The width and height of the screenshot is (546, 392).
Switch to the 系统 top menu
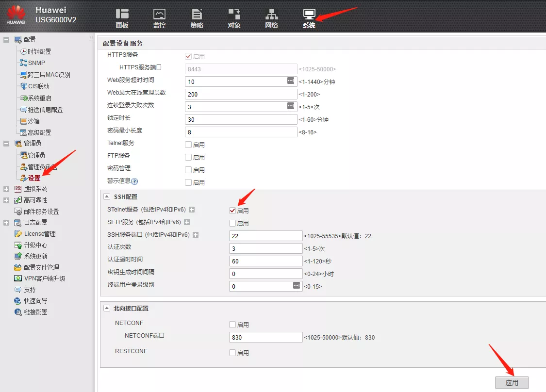[x=309, y=17]
